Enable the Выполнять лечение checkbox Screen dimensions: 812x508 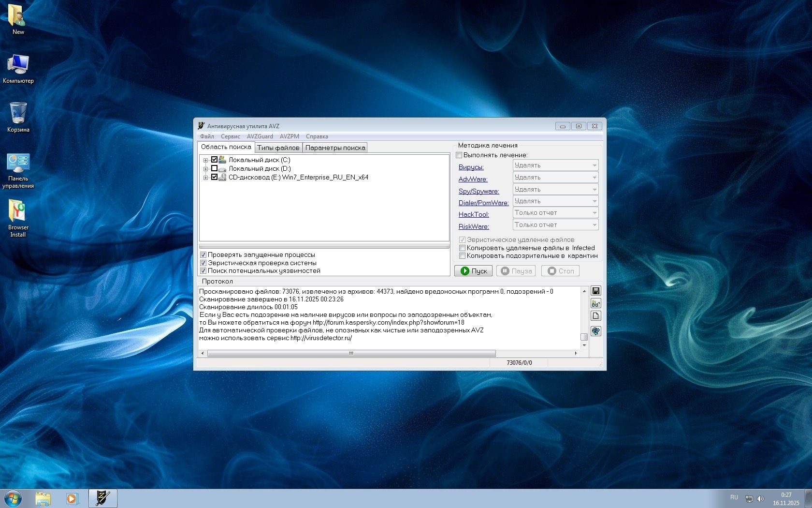click(459, 155)
